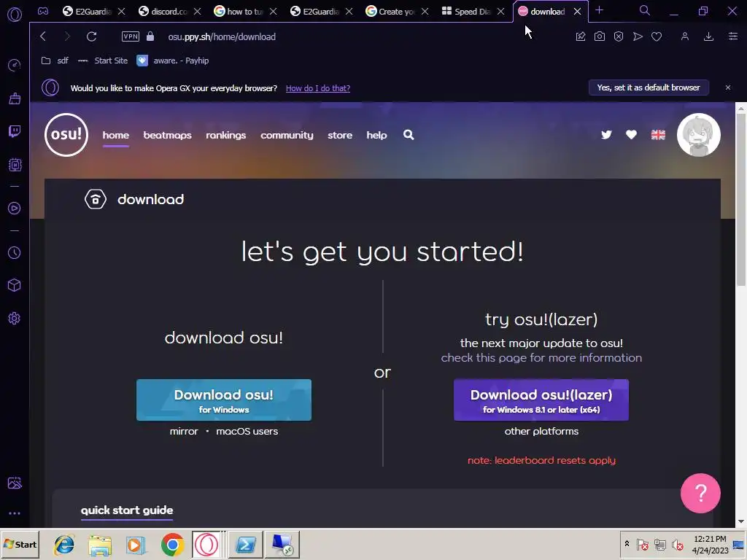The width and height of the screenshot is (747, 560).
Task: Open the picture gallery icon in sidebar
Action: click(15, 483)
